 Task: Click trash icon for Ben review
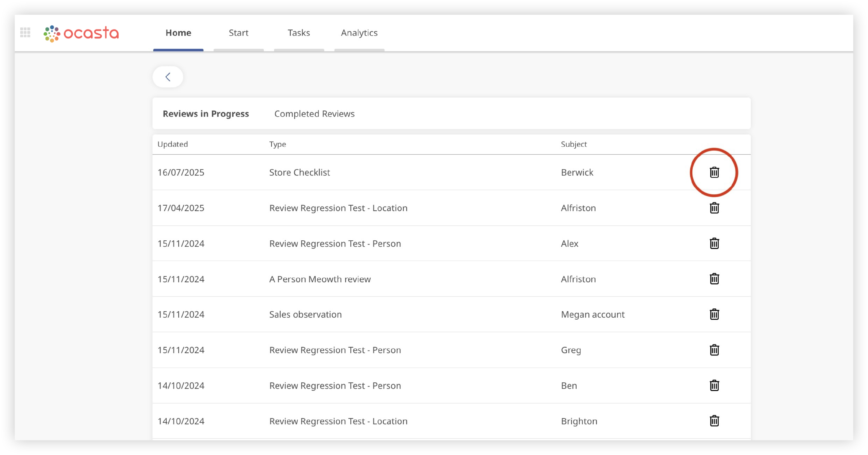click(714, 385)
